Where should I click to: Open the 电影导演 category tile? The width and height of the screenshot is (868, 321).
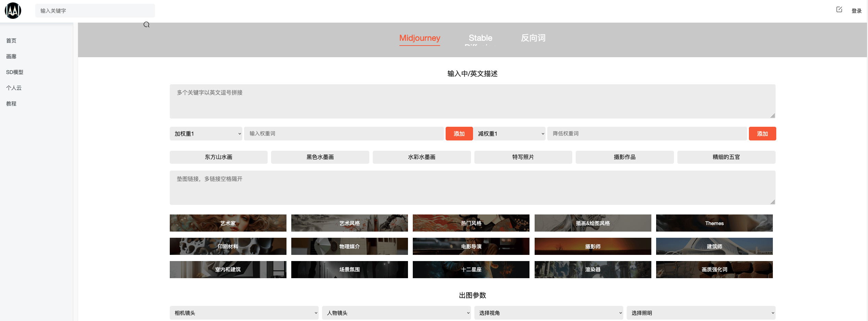[x=471, y=246]
